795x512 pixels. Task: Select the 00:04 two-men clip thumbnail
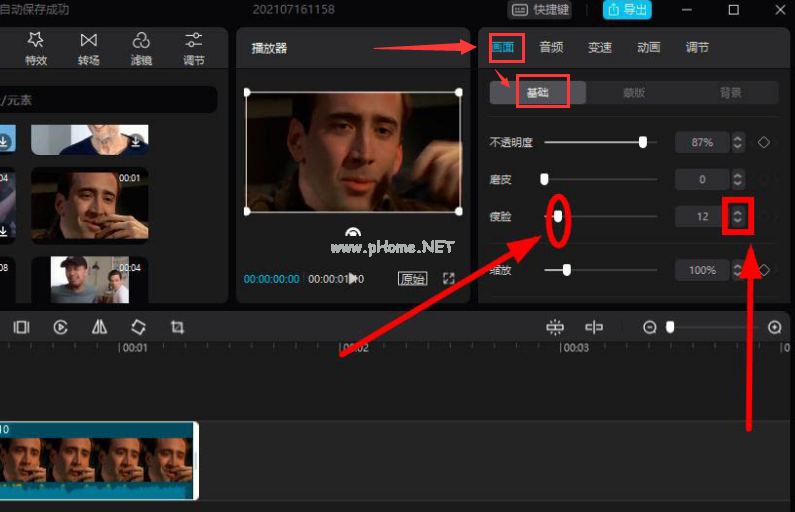click(x=90, y=280)
